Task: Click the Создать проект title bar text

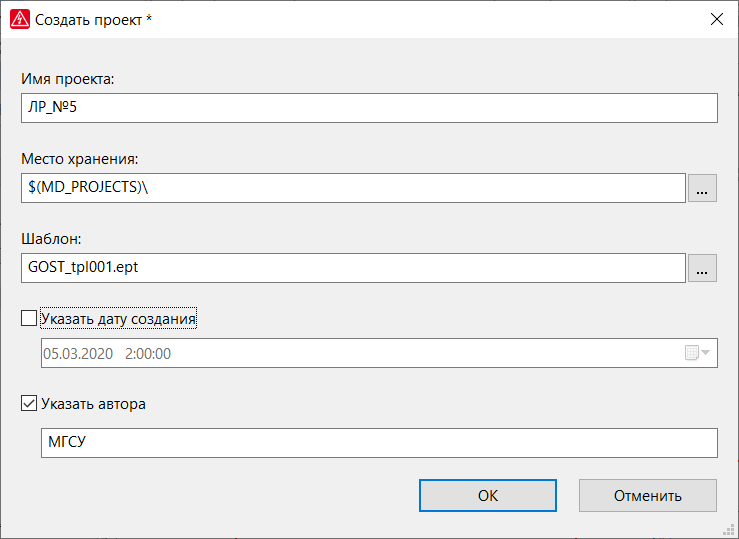Action: coord(93,20)
